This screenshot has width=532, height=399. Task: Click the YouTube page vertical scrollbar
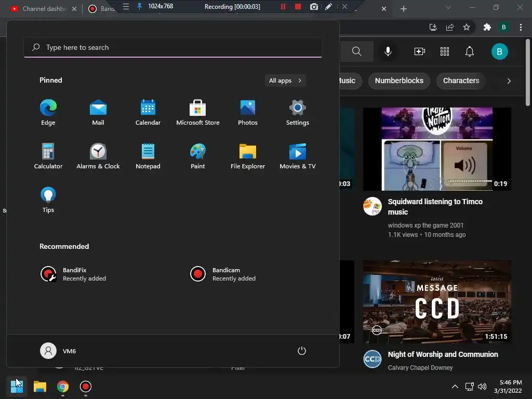[528, 72]
